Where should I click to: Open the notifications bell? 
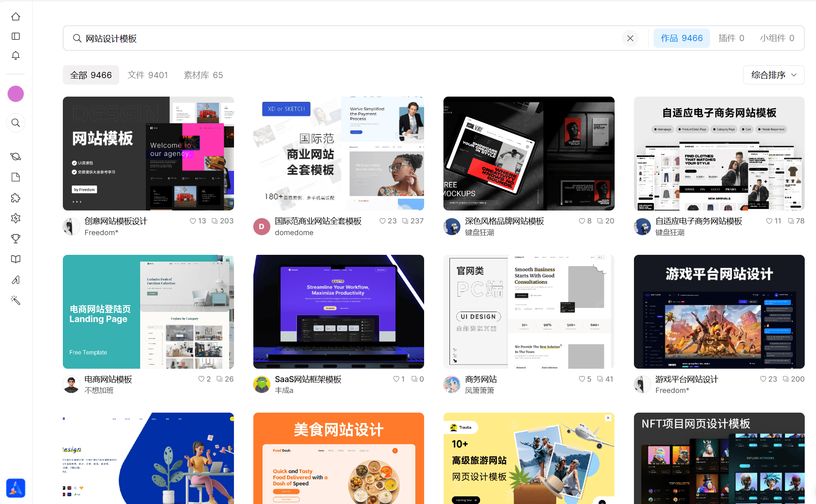point(16,56)
